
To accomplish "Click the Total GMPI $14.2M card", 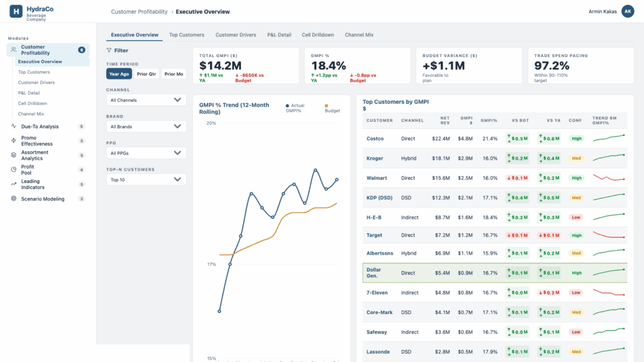I will point(246,65).
